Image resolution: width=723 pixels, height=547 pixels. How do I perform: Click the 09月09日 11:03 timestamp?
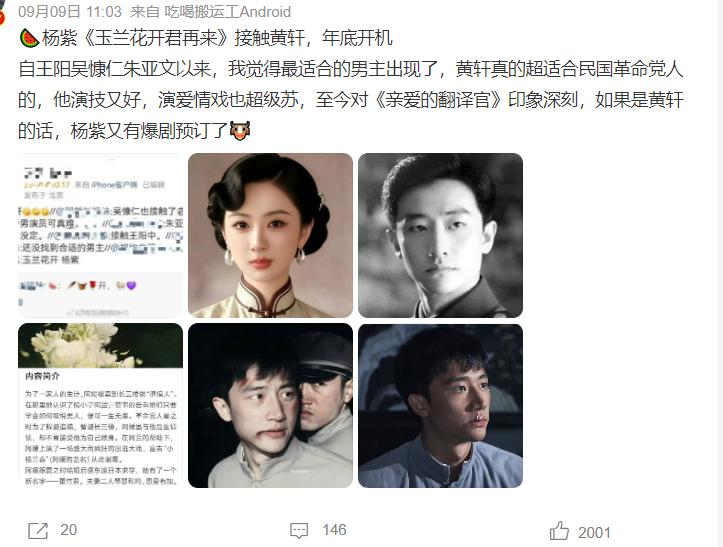point(70,12)
